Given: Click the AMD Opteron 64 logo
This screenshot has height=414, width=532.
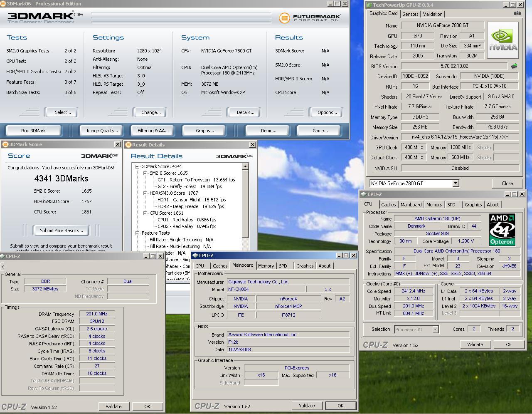Looking at the screenshot, I should tap(502, 230).
